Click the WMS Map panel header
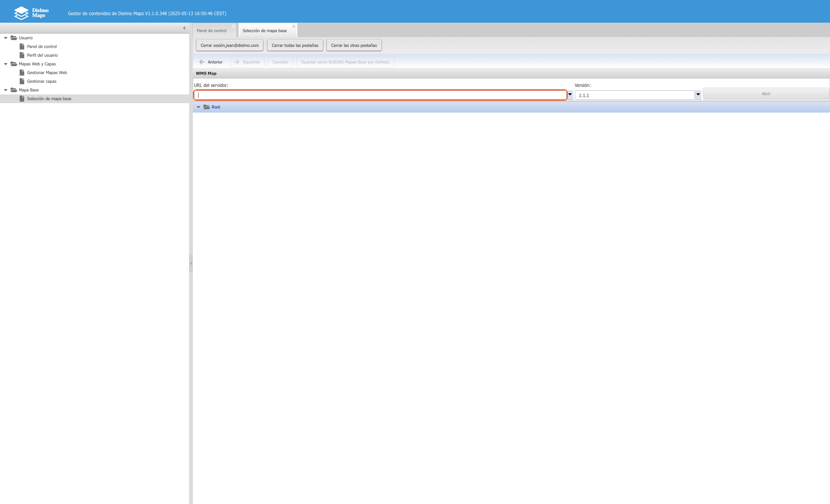Viewport: 830px width, 504px height. pos(511,73)
